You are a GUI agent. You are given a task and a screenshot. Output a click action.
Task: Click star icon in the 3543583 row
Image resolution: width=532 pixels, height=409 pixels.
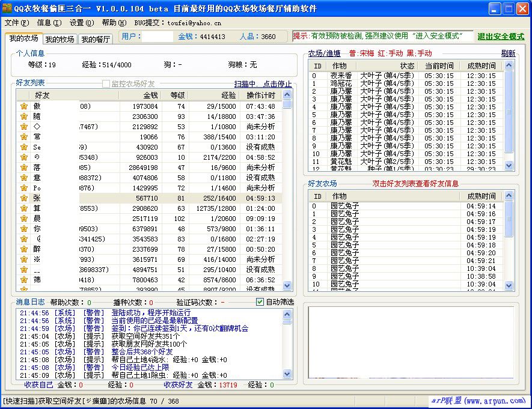(x=24, y=239)
